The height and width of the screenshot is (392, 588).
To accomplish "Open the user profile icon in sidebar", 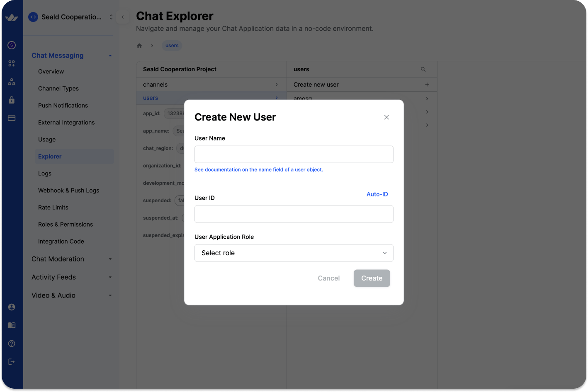I will (12, 307).
